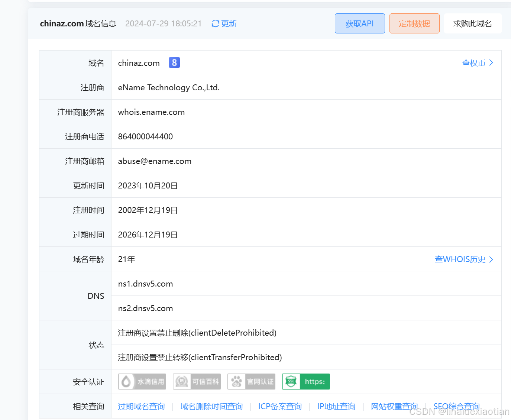Select the chinaz.com domain name value

tap(139, 63)
